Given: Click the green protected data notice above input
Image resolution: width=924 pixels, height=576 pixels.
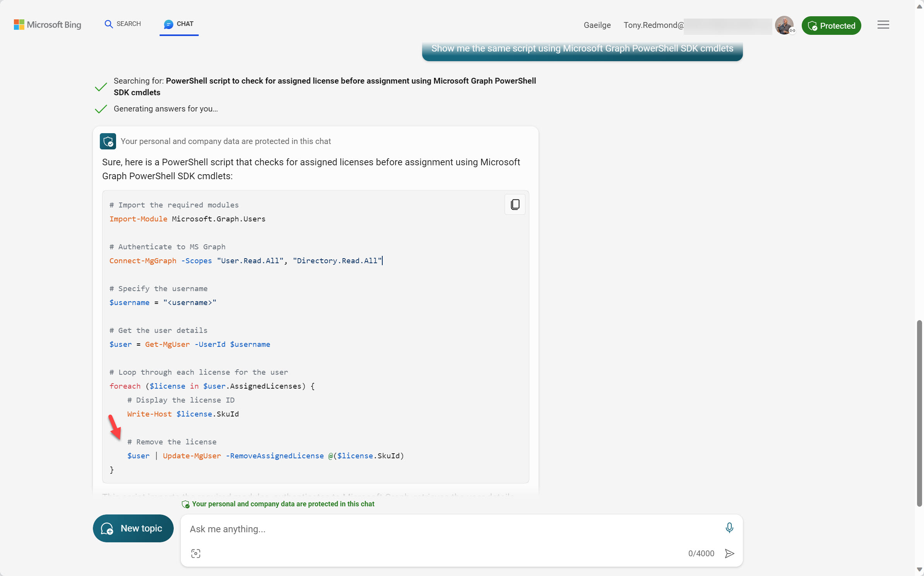Looking at the screenshot, I should tap(278, 504).
